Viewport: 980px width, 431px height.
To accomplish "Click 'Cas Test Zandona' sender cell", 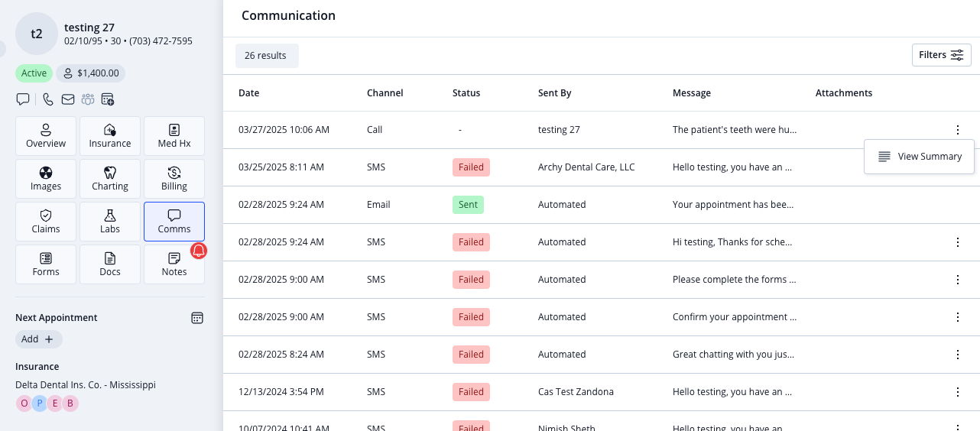I will click(x=576, y=392).
